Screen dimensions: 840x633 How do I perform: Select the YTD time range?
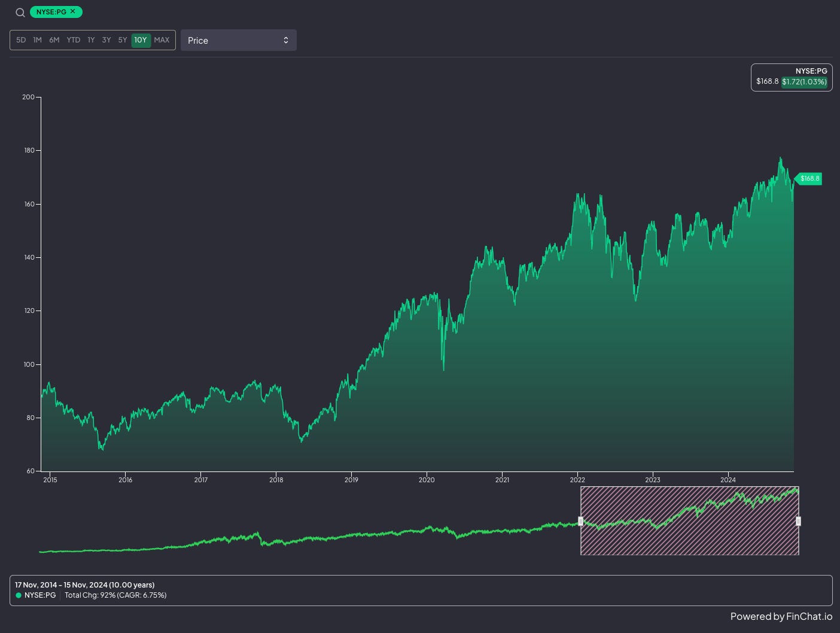pos(73,40)
